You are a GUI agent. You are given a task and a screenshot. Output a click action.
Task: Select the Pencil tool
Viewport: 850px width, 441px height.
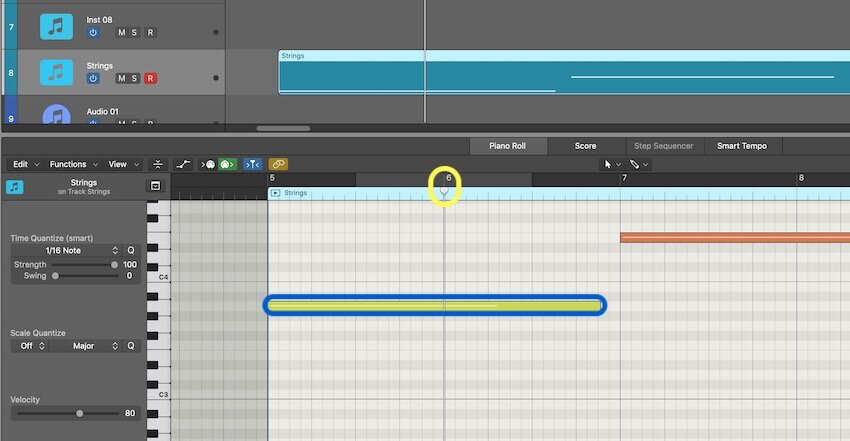[634, 164]
